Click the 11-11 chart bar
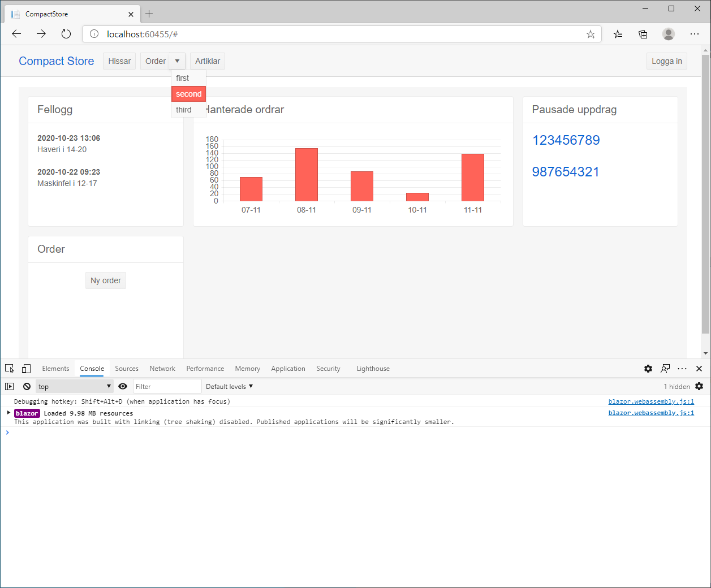 point(473,177)
